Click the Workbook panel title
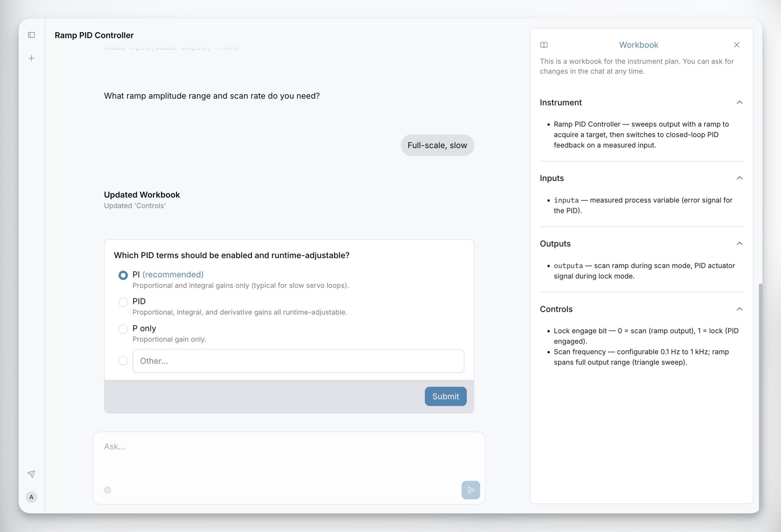This screenshot has height=532, width=781. point(639,45)
